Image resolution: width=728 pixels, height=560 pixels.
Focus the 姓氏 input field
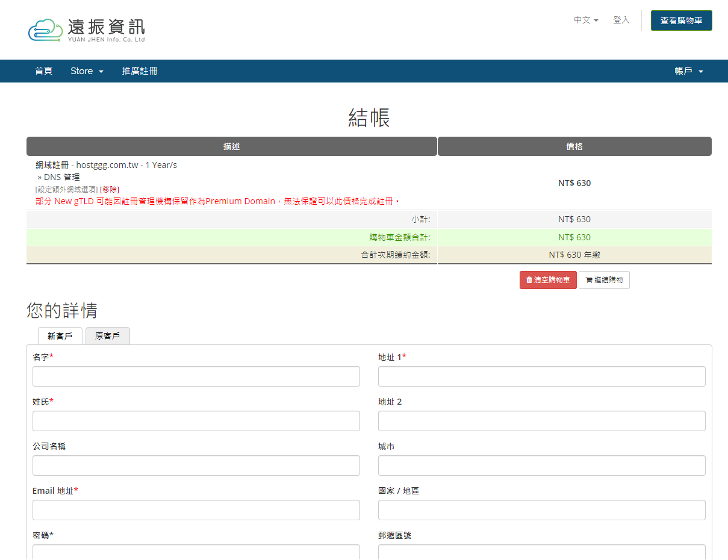tap(196, 421)
